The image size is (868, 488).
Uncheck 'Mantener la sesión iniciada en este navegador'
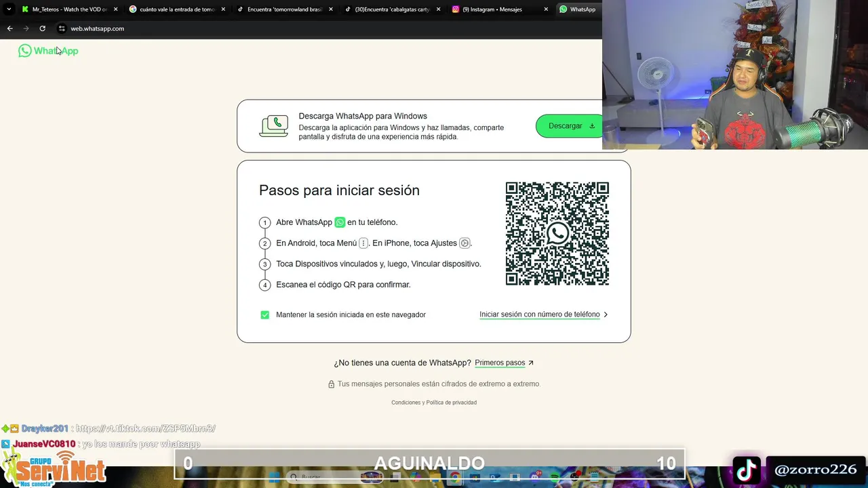click(264, 314)
